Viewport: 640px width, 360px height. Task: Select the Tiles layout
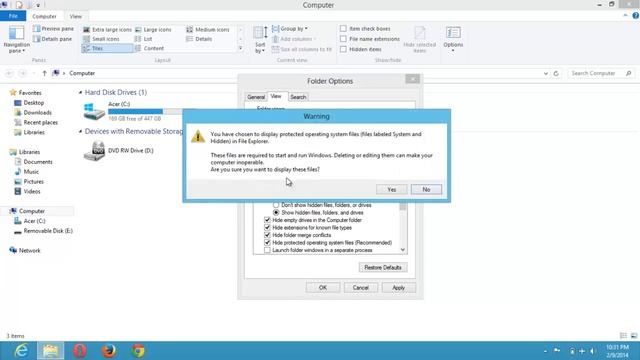107,48
